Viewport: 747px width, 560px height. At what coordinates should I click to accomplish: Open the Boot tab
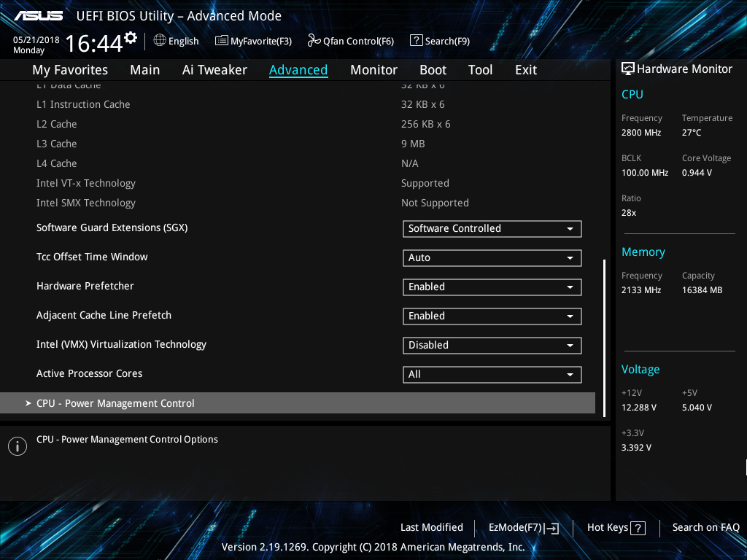[433, 70]
